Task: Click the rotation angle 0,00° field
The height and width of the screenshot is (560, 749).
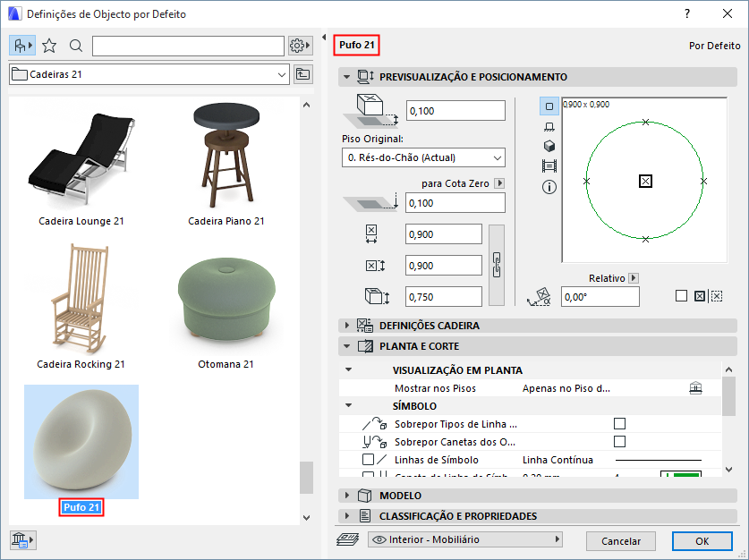Action: pos(600,297)
